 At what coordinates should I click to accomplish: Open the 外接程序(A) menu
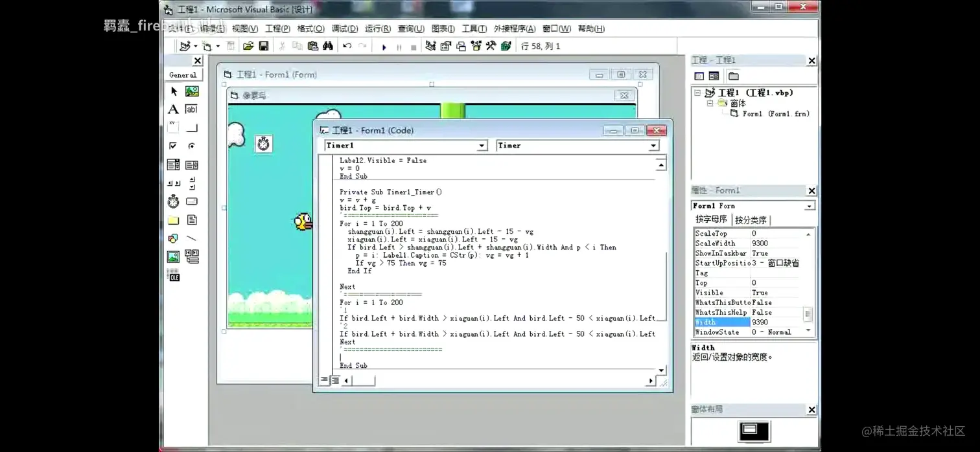pos(515,28)
